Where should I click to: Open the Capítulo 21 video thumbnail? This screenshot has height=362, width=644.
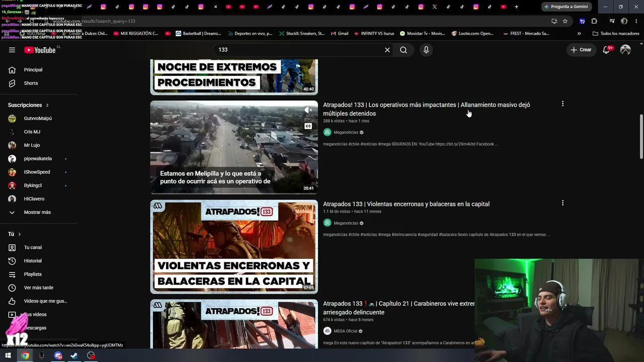234,323
